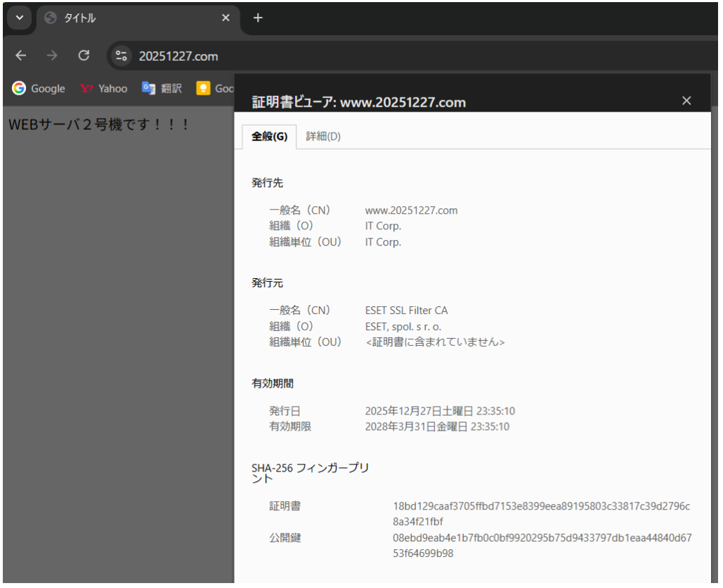723x588 pixels.
Task: Click the WEBサーバ２号機です page text
Action: coord(99,124)
